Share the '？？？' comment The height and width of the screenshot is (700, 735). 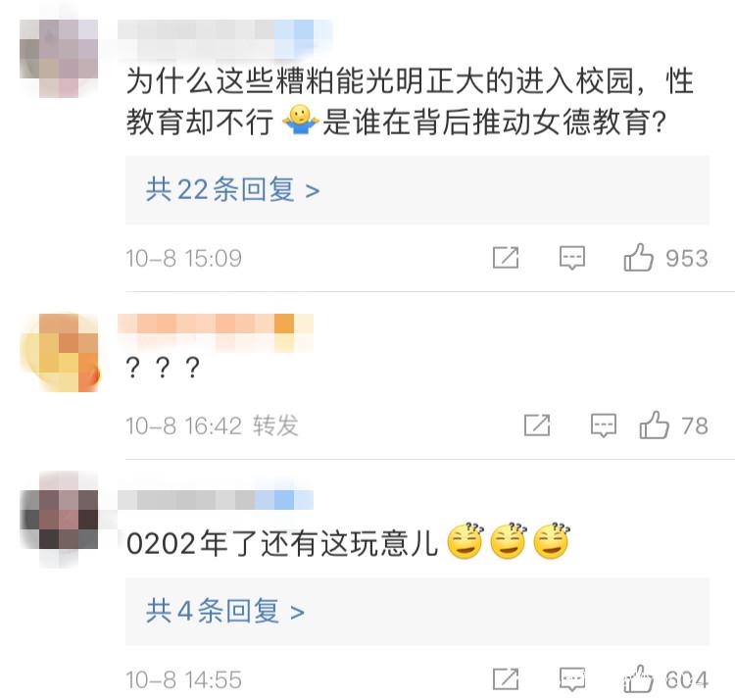click(x=537, y=425)
